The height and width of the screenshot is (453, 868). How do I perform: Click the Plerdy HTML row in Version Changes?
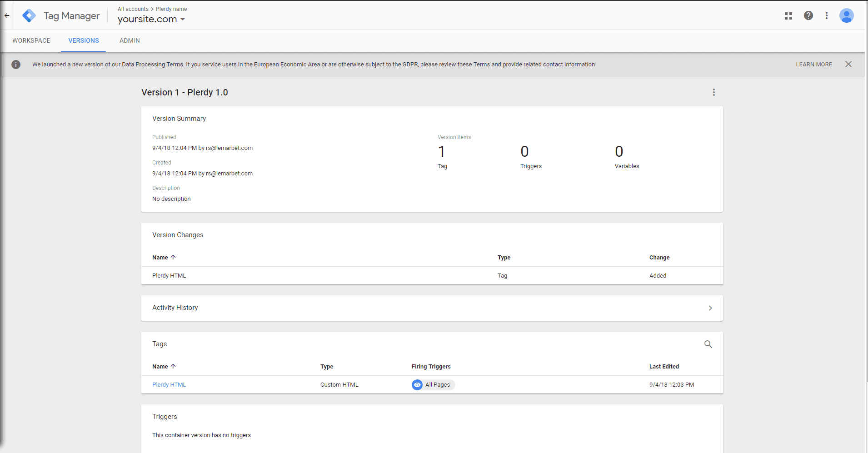432,276
